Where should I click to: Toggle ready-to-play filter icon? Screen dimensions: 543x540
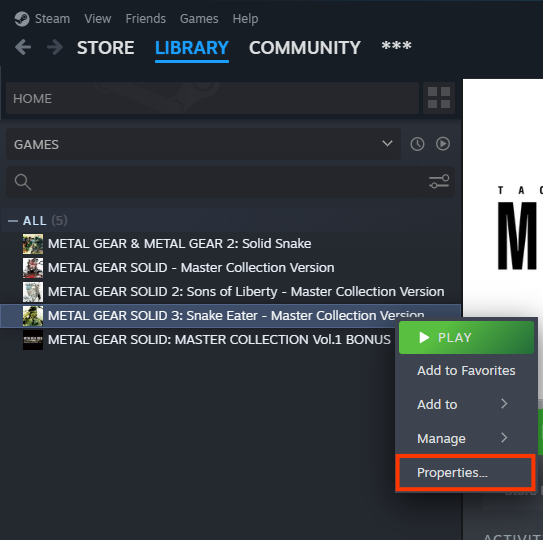coord(443,144)
